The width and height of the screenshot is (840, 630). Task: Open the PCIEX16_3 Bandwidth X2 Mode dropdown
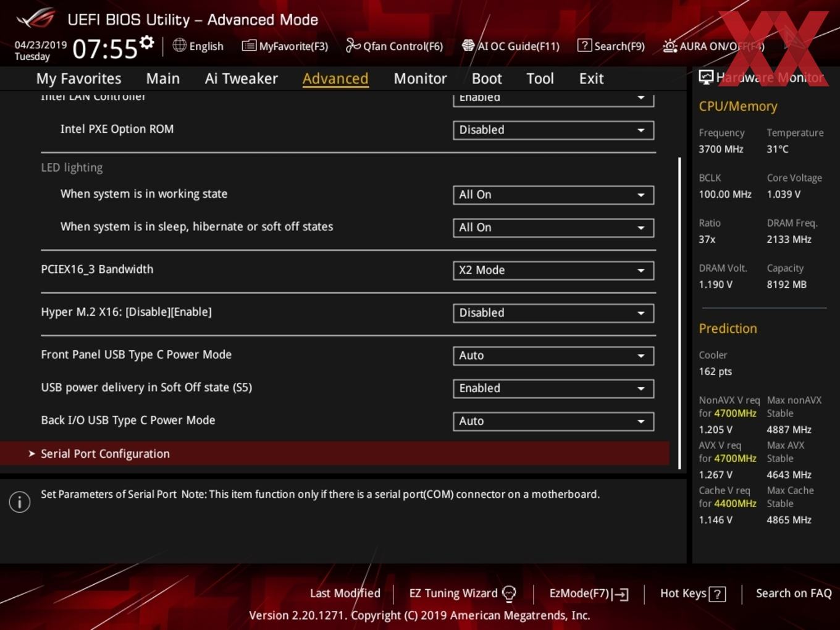[x=553, y=271]
